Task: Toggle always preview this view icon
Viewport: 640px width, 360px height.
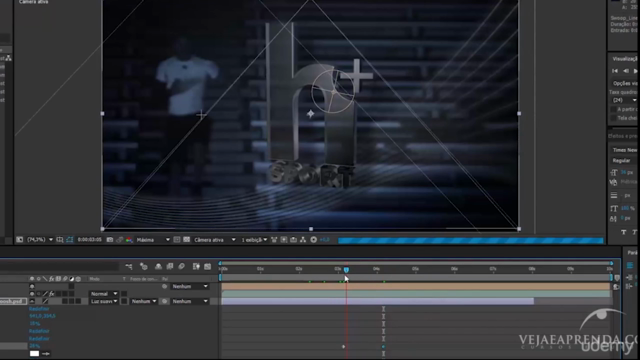Action: (x=19, y=240)
